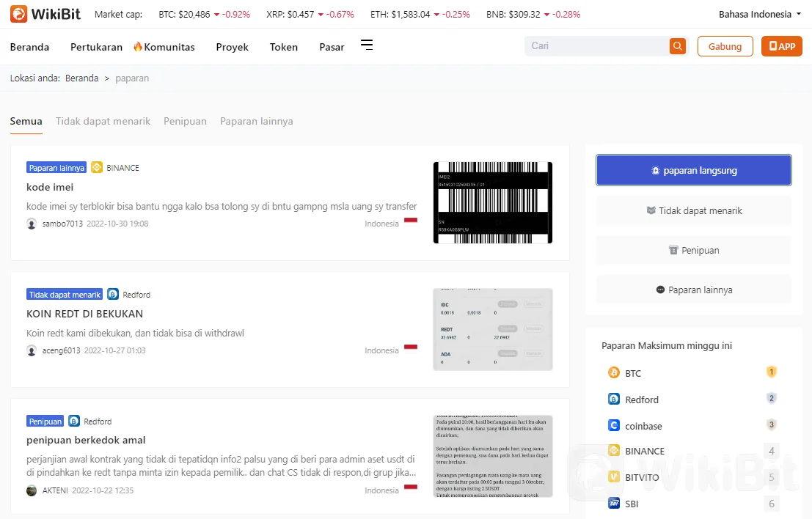Click sidebar 'Paparan lainnya' button

[693, 290]
